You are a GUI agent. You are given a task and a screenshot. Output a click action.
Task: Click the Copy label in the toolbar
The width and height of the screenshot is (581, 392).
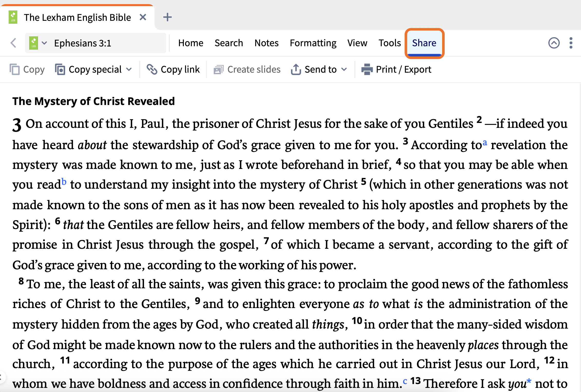pyautogui.click(x=34, y=69)
